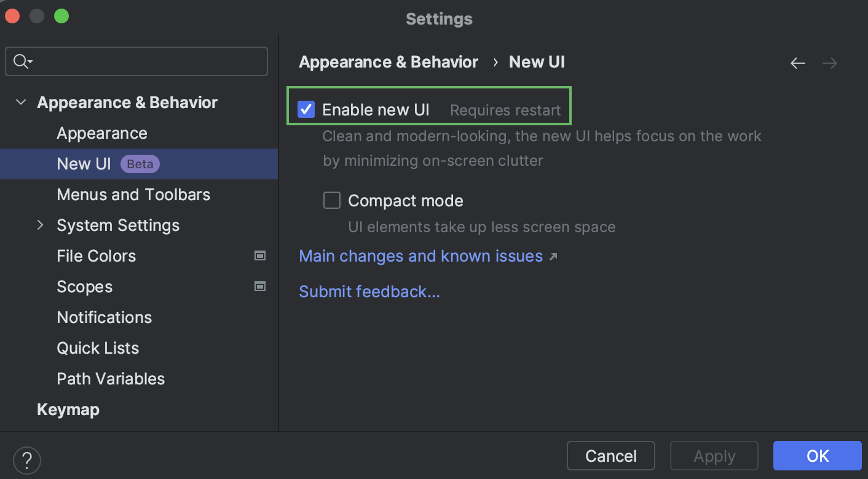Open Main changes and known issues
This screenshot has width=868, height=479.
(420, 256)
